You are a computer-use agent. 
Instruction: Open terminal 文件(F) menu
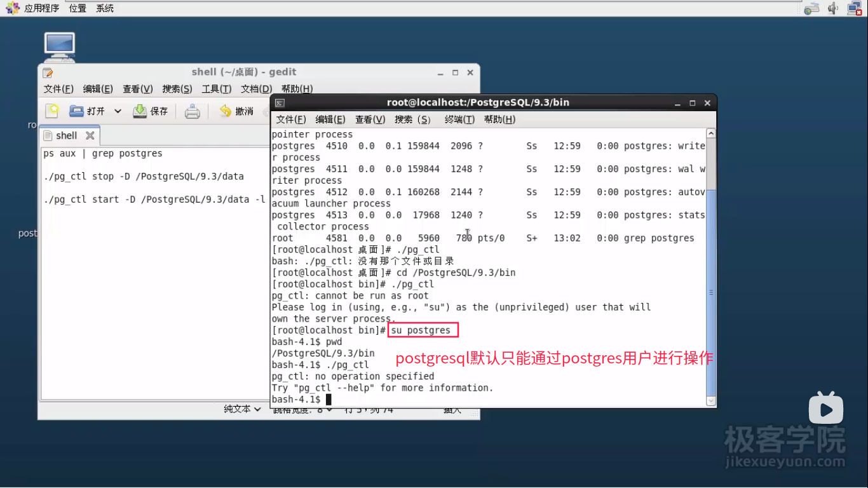[291, 119]
